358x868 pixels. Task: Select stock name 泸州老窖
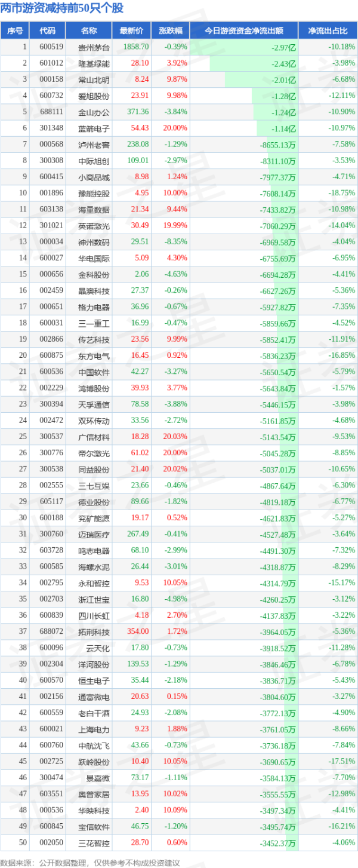(x=94, y=144)
